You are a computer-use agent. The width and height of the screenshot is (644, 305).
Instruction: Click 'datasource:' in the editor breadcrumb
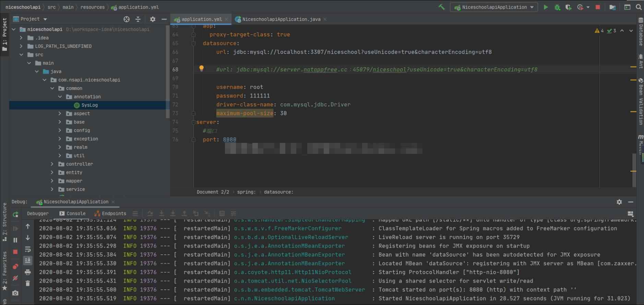coord(278,192)
